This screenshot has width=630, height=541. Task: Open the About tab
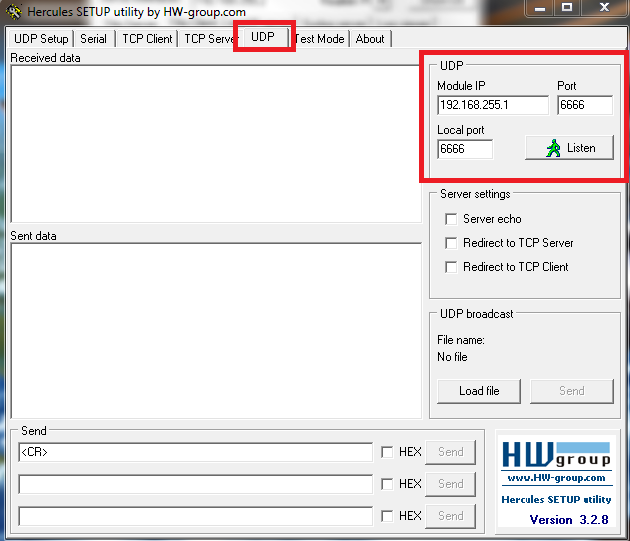point(370,39)
